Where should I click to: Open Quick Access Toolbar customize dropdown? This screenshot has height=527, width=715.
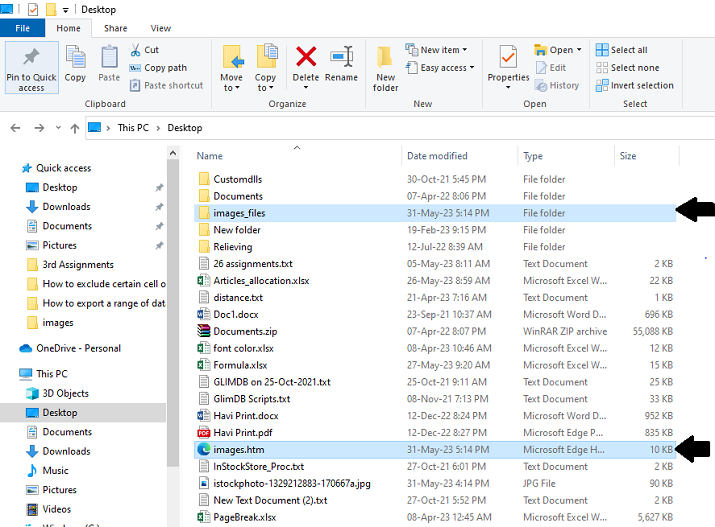coord(65,10)
